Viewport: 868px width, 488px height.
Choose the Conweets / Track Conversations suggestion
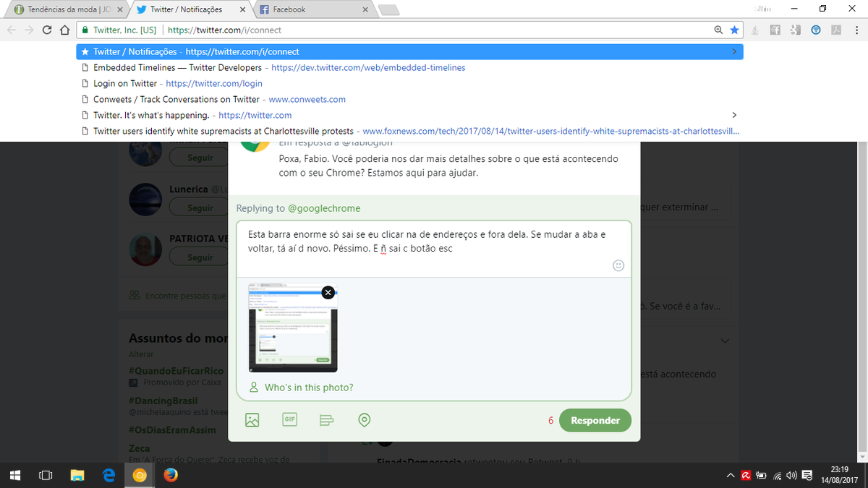[x=409, y=99]
